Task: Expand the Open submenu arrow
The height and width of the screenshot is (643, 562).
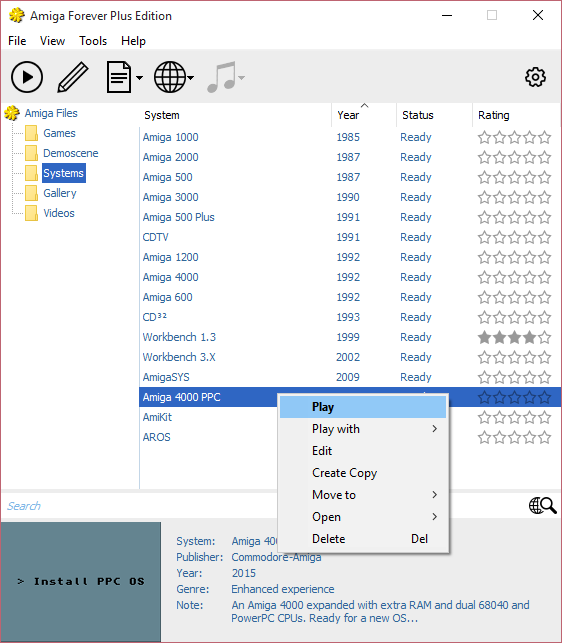Action: [x=434, y=517]
